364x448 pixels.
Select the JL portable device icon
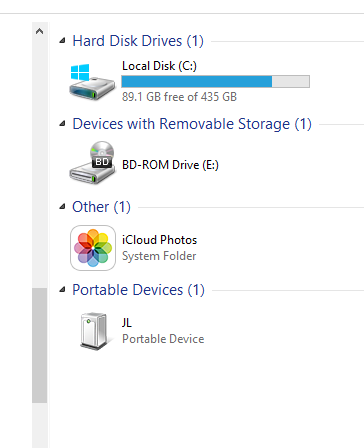tap(94, 331)
